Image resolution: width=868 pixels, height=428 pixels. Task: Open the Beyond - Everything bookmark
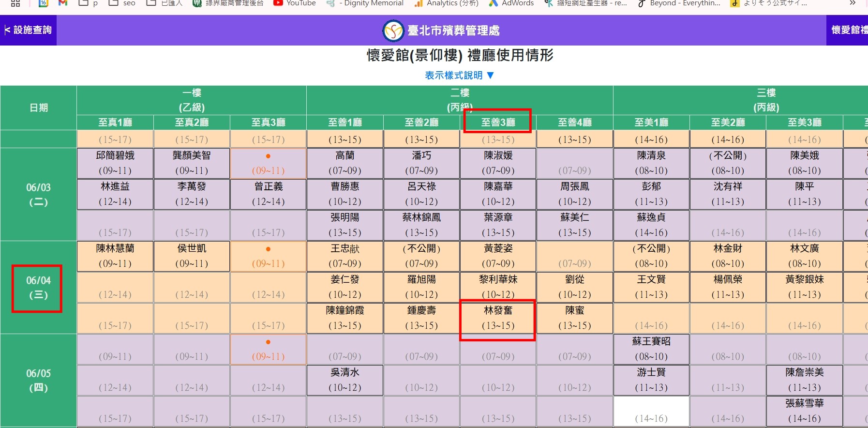pos(679,3)
